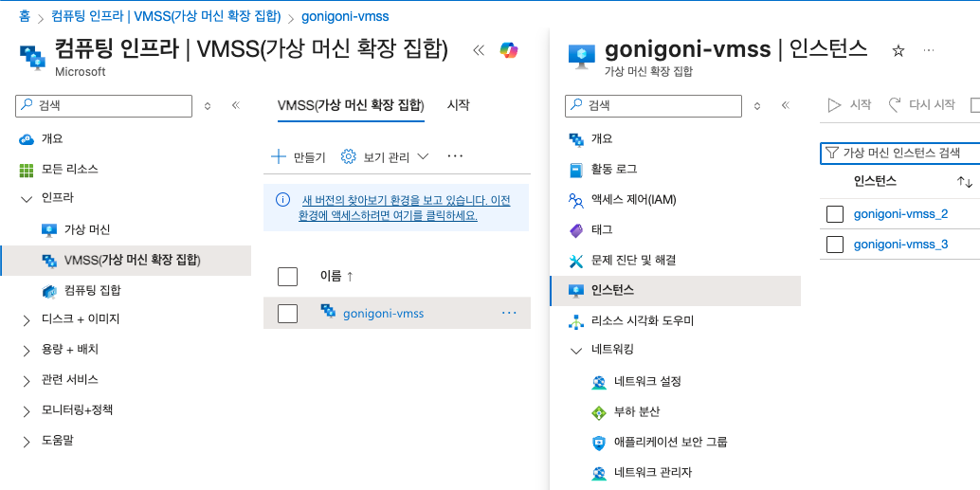Screen dimensions: 980x490
Task: Tick the gonigoni-vmss row checkbox
Action: click(287, 313)
